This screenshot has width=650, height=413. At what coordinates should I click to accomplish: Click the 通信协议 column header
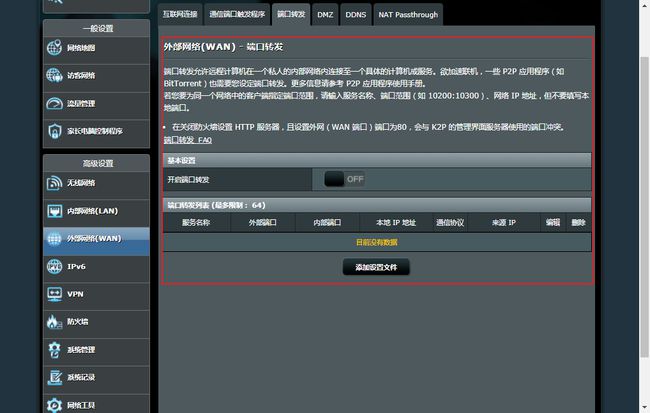click(450, 223)
